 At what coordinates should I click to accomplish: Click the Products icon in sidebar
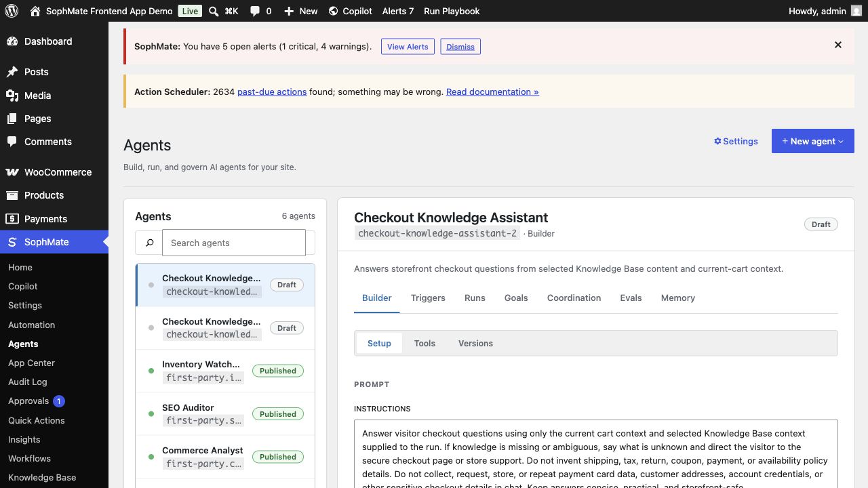pyautogui.click(x=12, y=195)
